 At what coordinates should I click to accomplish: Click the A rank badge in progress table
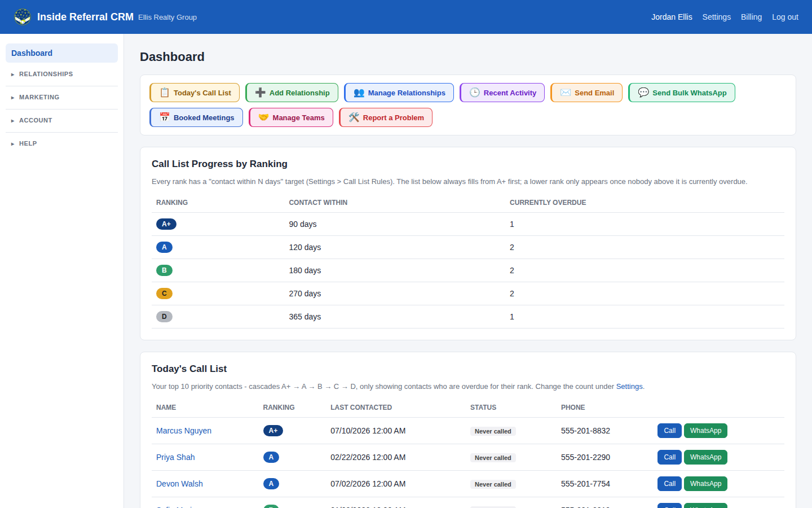coord(164,247)
